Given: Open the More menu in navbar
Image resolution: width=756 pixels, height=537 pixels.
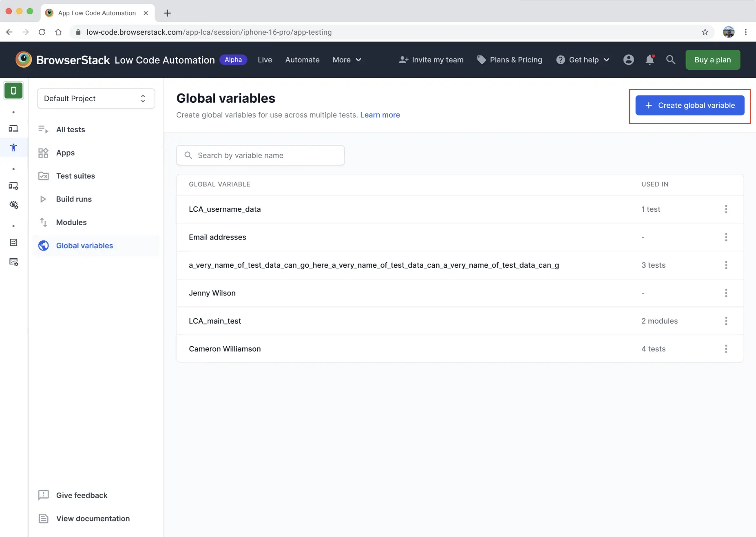Looking at the screenshot, I should point(346,60).
